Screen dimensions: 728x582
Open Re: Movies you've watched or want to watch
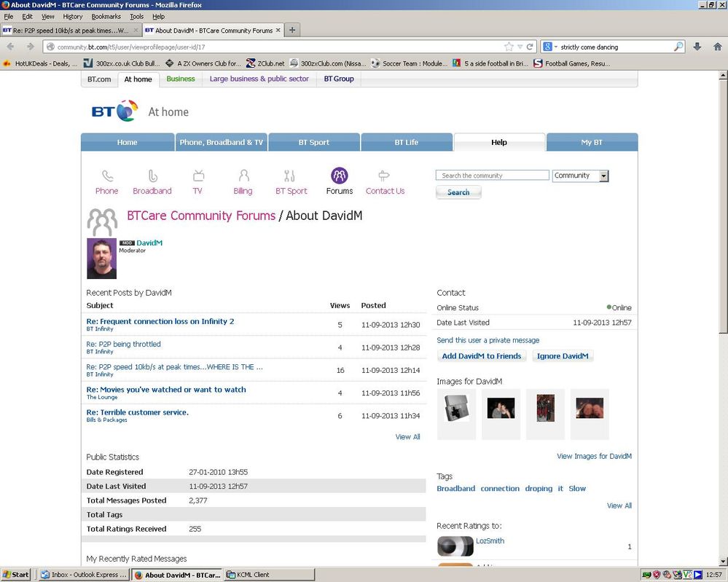(166, 390)
